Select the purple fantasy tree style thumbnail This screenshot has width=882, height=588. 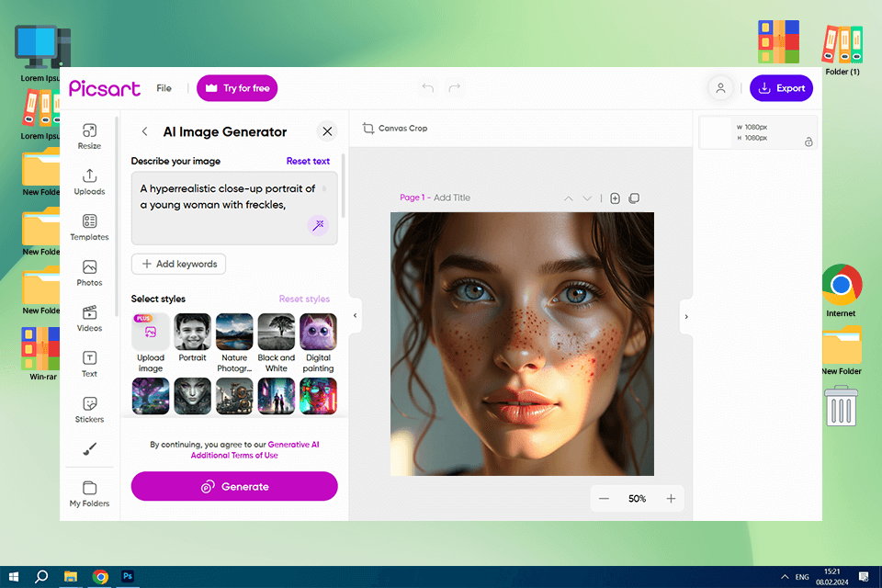click(150, 396)
